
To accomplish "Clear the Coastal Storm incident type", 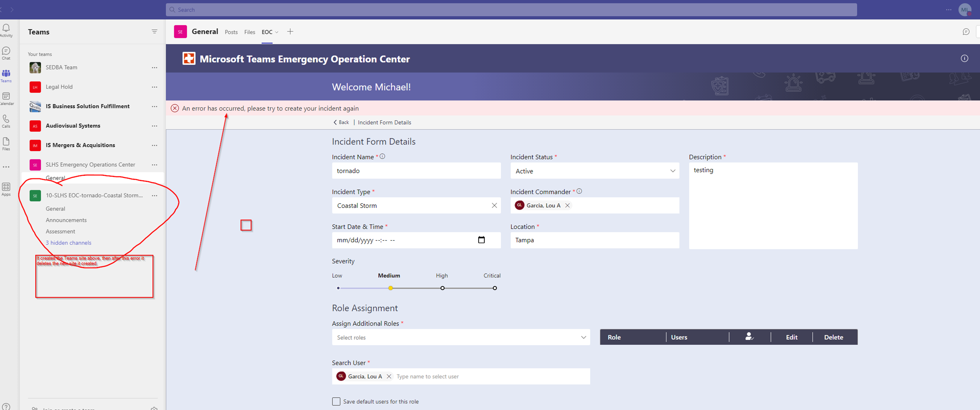I will pos(494,205).
